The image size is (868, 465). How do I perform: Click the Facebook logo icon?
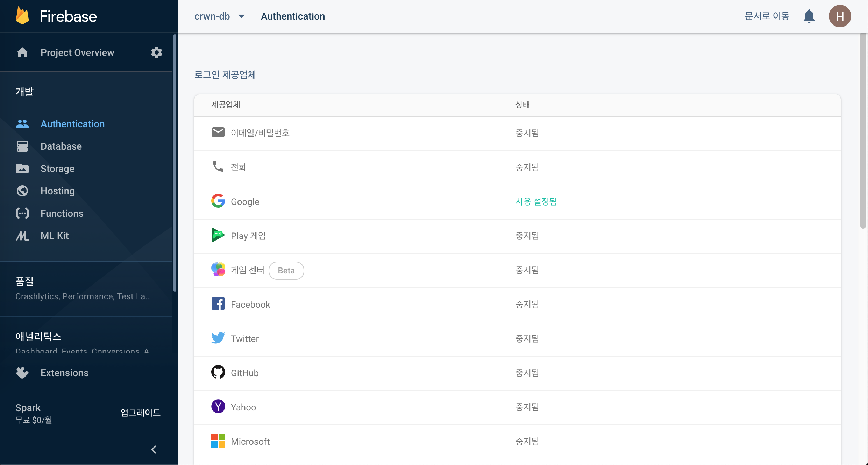click(218, 304)
